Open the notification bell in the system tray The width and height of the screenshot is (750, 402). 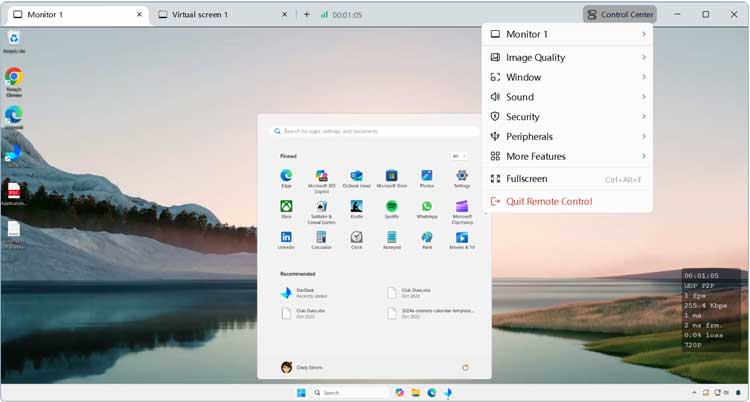coord(738,393)
